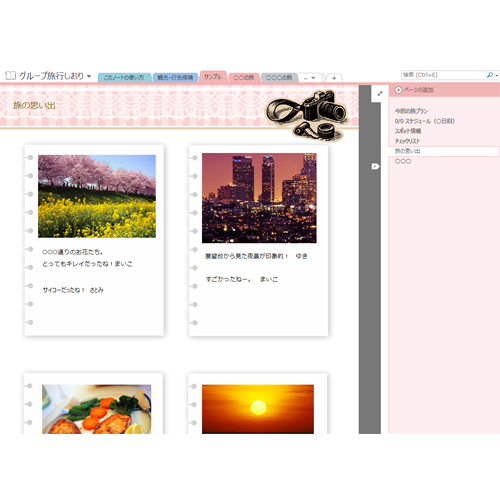Open the 今回の旅プラン page

point(411,111)
